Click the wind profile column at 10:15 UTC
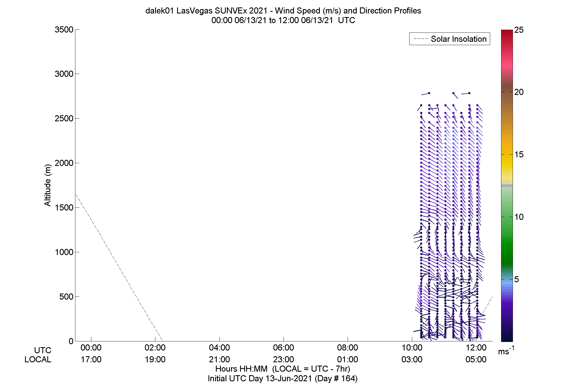The width and height of the screenshot is (577, 392). tap(421, 221)
